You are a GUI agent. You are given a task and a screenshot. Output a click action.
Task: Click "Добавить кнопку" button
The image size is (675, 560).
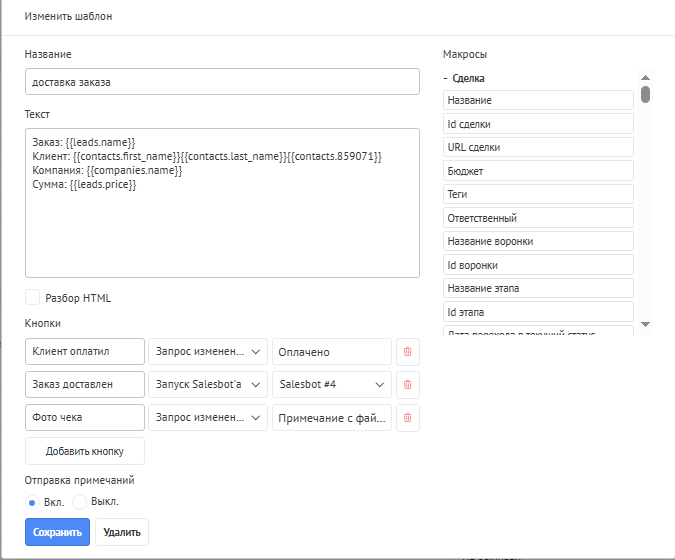coord(85,451)
